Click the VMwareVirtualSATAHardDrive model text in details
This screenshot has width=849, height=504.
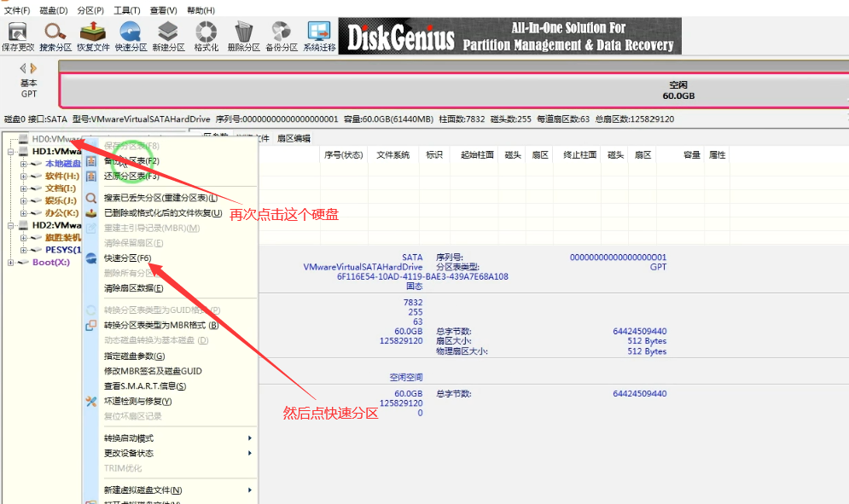(x=363, y=267)
